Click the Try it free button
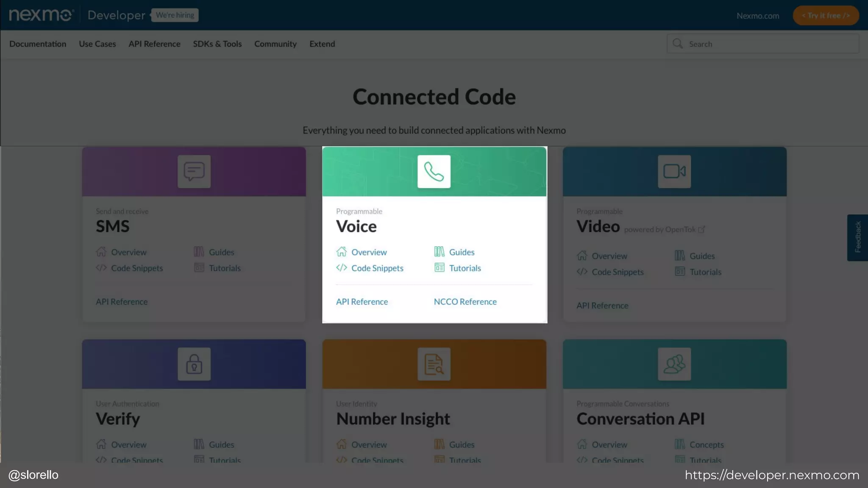The height and width of the screenshot is (488, 868). point(826,15)
